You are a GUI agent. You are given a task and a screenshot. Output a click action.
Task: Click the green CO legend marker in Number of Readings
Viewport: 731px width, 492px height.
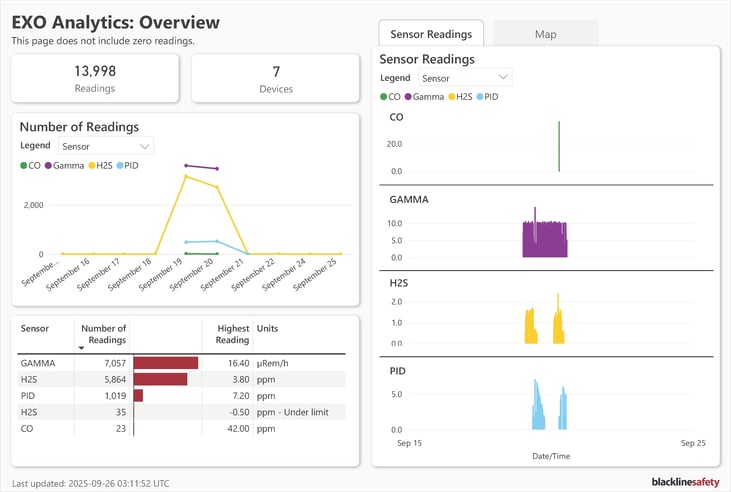[24, 165]
